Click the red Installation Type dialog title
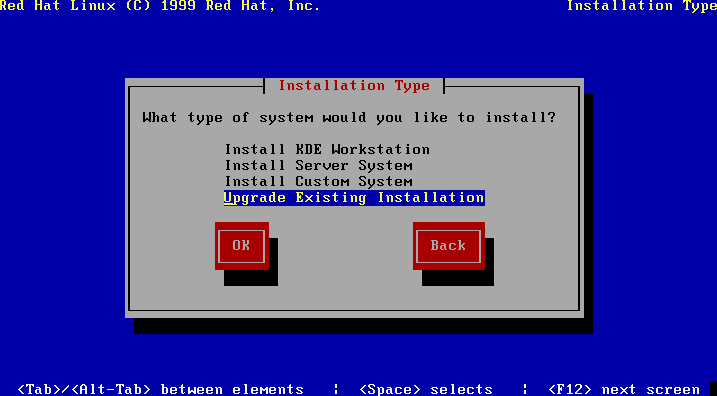Viewport: 717px width, 396px height. pyautogui.click(x=354, y=86)
